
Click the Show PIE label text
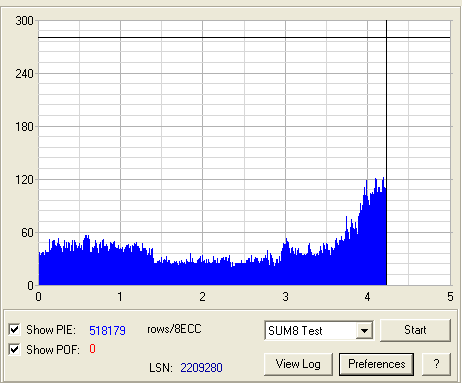coord(51,330)
